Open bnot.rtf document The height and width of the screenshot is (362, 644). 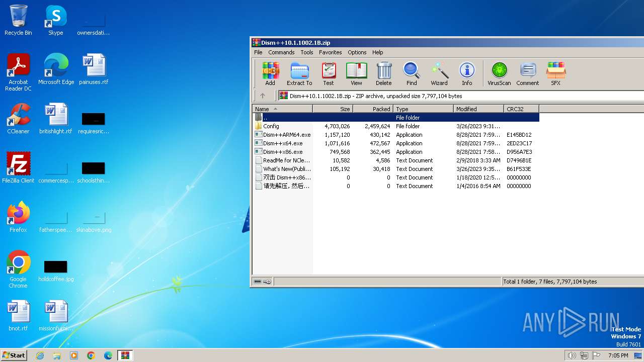(18, 315)
